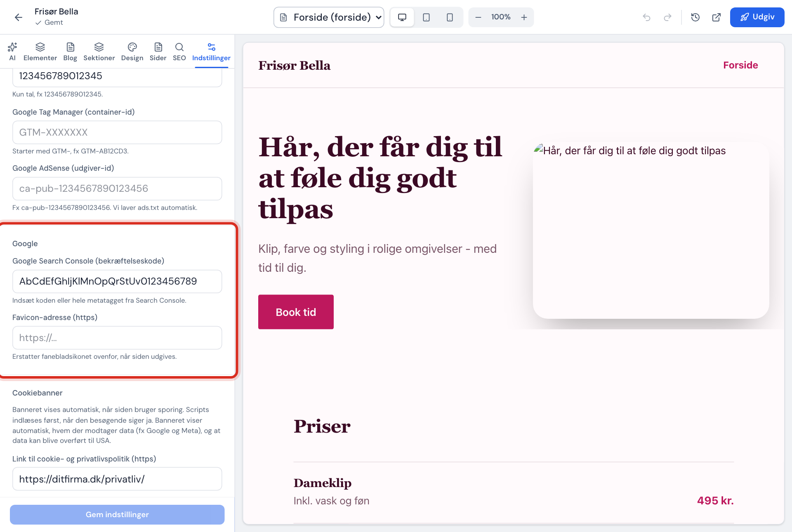792x532 pixels.
Task: Open version history clock icon
Action: 695,17
